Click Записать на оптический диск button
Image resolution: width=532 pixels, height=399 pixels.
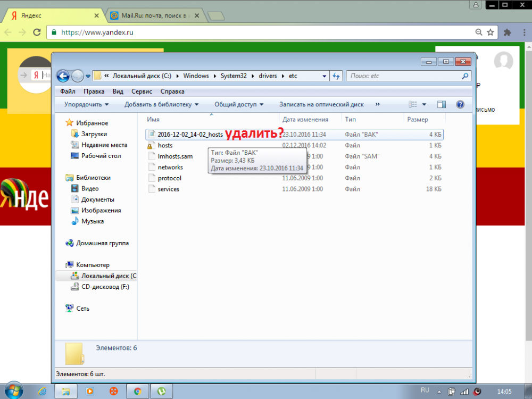[321, 105]
